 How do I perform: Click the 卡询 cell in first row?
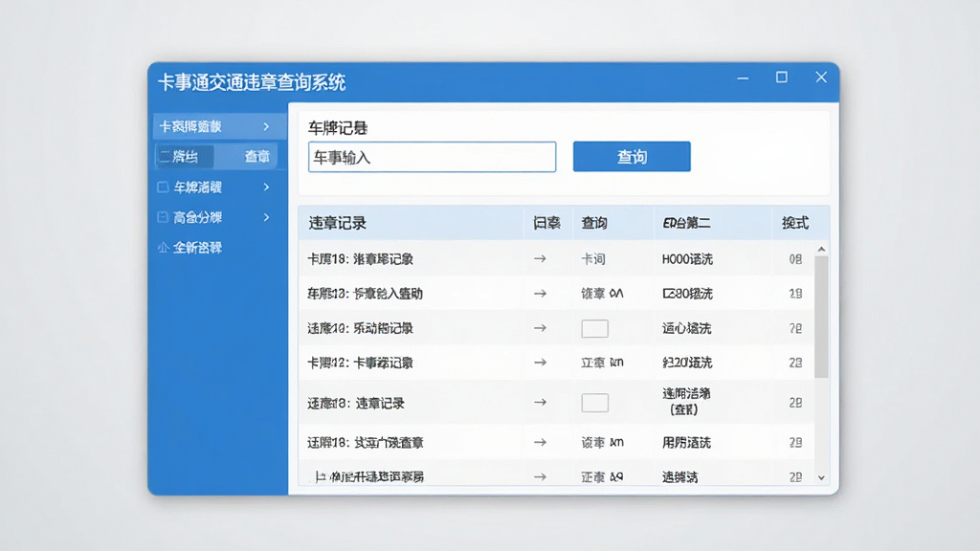pos(593,258)
